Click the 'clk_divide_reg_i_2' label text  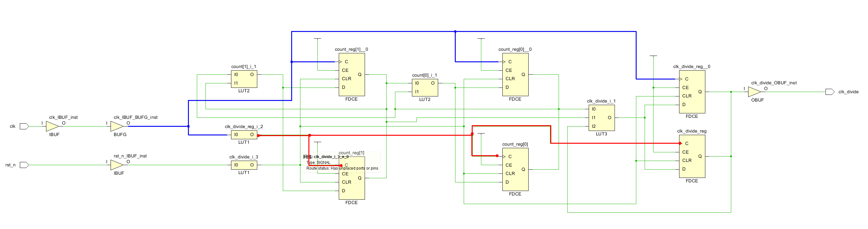point(244,127)
